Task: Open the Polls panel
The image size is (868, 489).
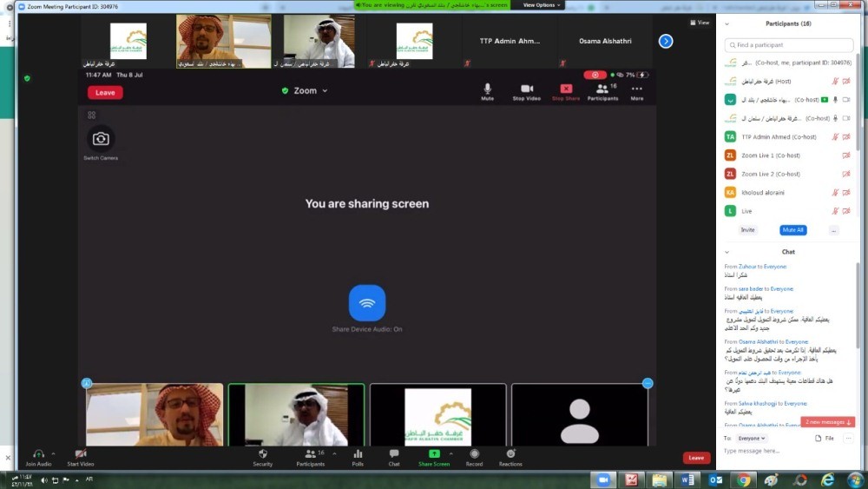Action: click(358, 454)
